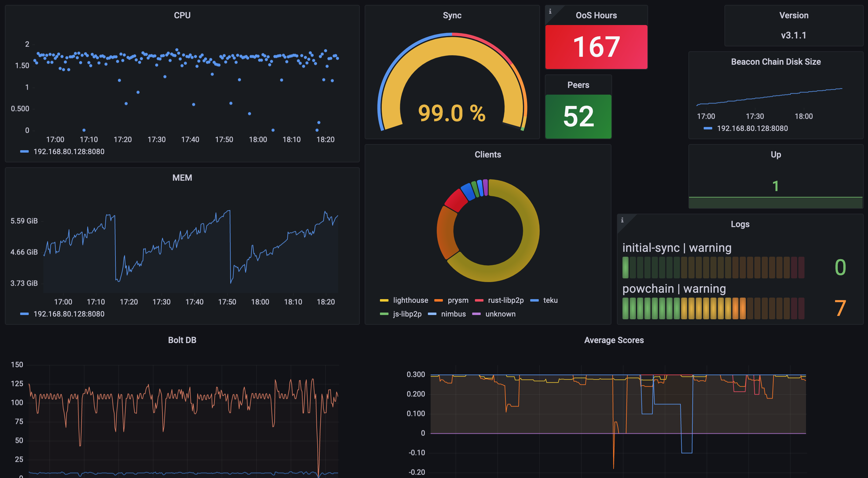Click the 0.300 label on Average Scores axis

(416, 375)
